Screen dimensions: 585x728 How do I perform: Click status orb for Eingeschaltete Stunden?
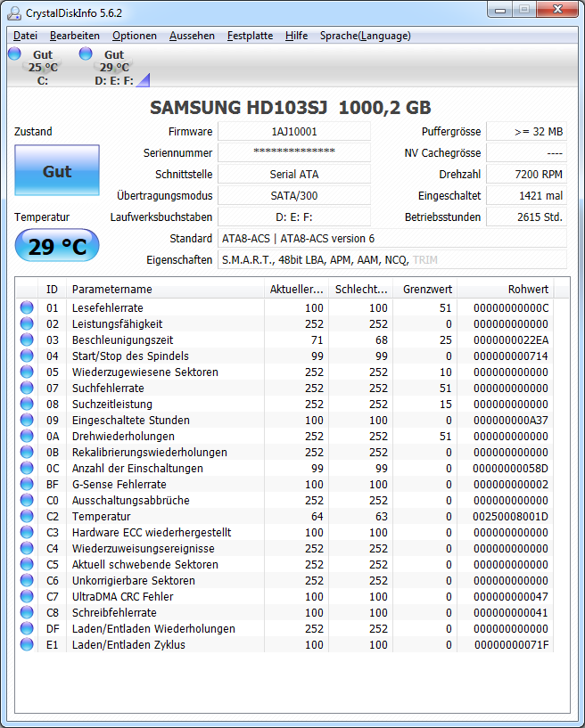click(27, 420)
